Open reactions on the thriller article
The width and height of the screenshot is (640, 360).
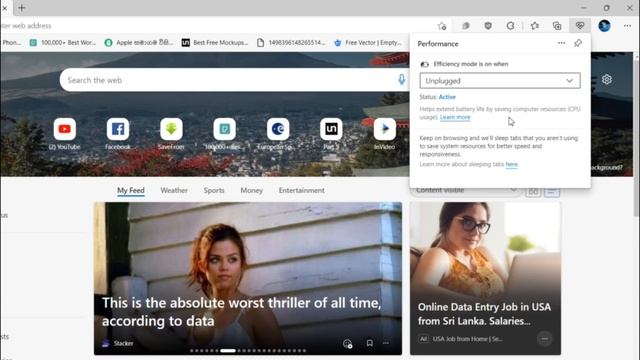[x=347, y=344]
